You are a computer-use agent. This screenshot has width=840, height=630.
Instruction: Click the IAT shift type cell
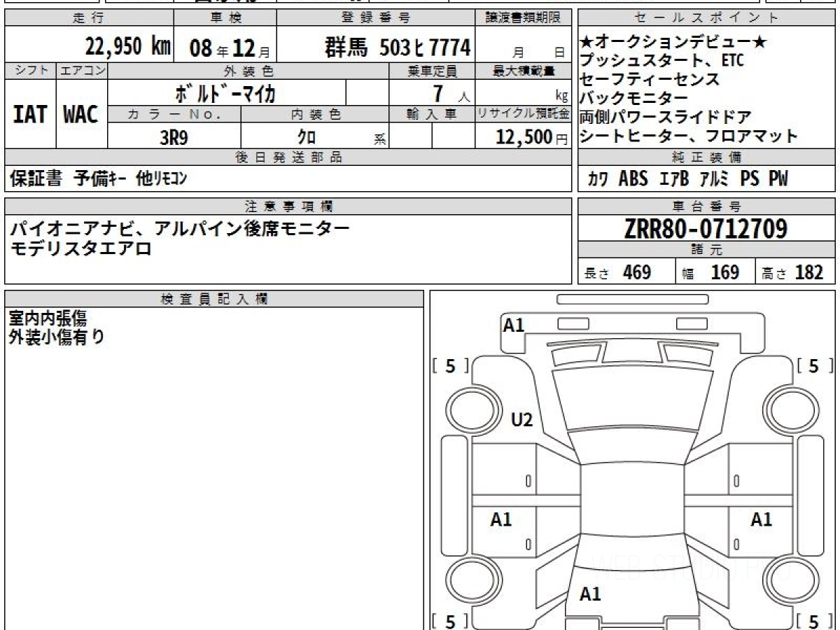tap(30, 115)
